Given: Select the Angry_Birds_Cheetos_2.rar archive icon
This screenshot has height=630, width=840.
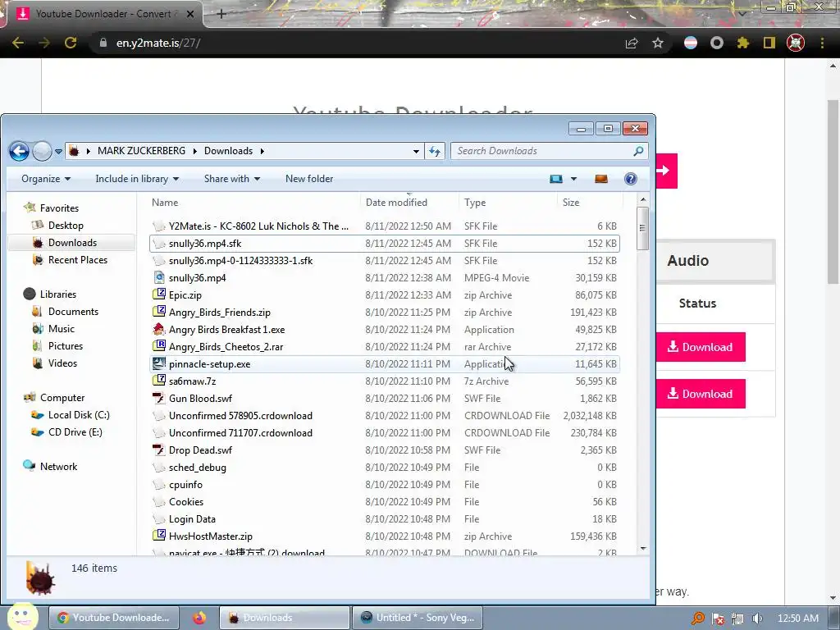Looking at the screenshot, I should 158,346.
